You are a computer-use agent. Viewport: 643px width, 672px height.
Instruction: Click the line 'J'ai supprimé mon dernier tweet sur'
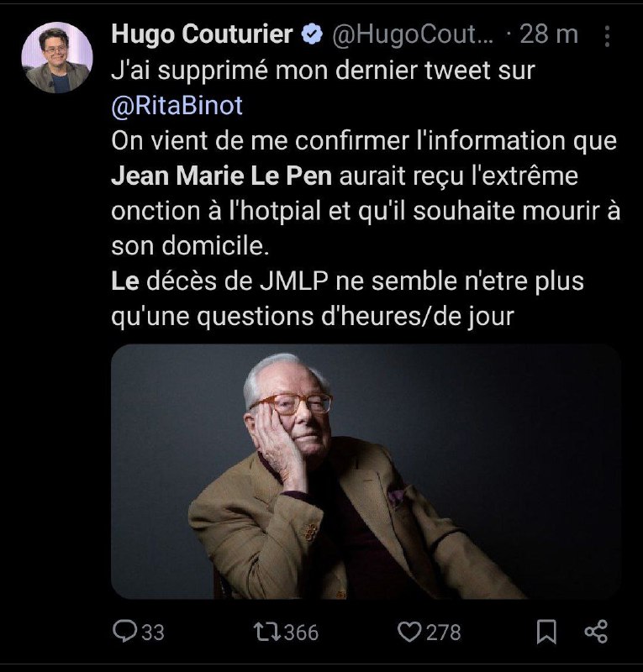pos(323,71)
